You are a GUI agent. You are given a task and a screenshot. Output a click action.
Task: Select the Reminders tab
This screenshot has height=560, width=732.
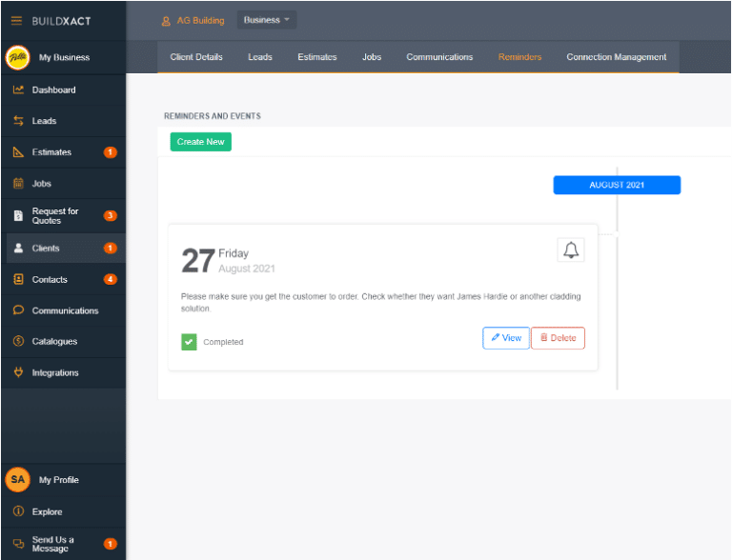coord(519,57)
